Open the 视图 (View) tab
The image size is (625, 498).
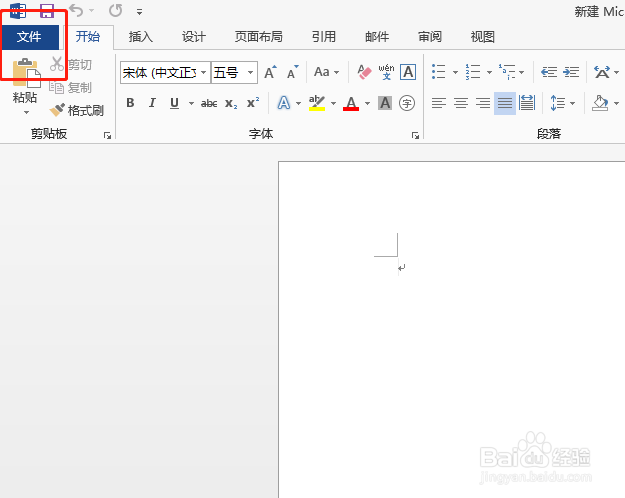[x=483, y=37]
